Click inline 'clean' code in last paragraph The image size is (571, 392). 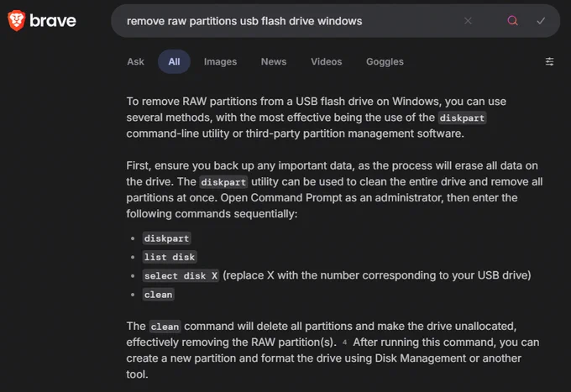coord(165,327)
